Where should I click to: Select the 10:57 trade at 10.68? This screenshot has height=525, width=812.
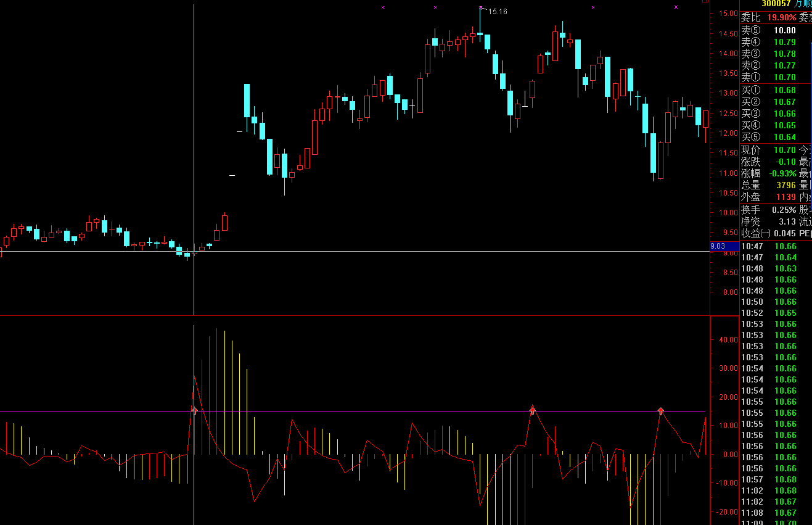tap(769, 479)
